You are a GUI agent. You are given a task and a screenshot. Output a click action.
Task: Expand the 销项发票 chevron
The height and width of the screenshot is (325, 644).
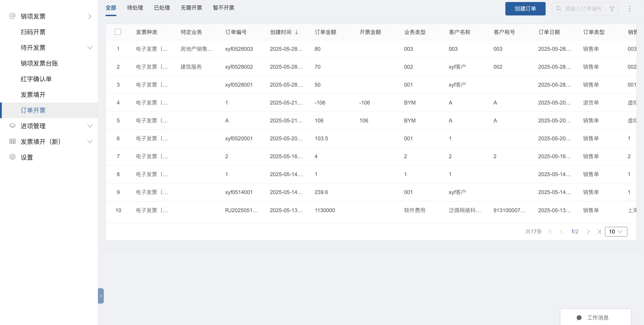click(90, 16)
